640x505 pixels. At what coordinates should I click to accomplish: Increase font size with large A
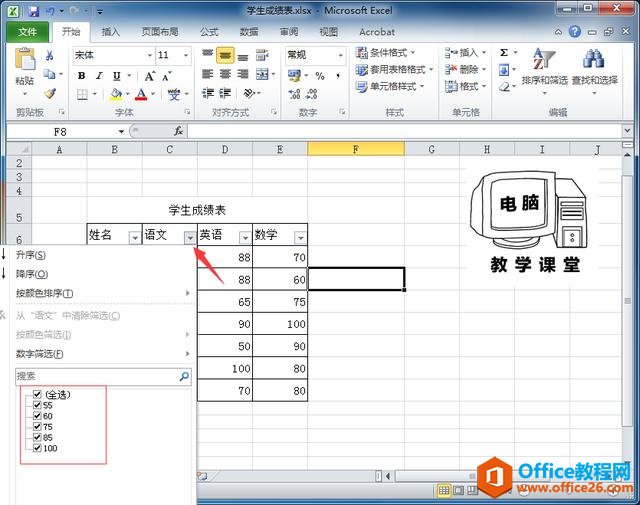pyautogui.click(x=149, y=76)
